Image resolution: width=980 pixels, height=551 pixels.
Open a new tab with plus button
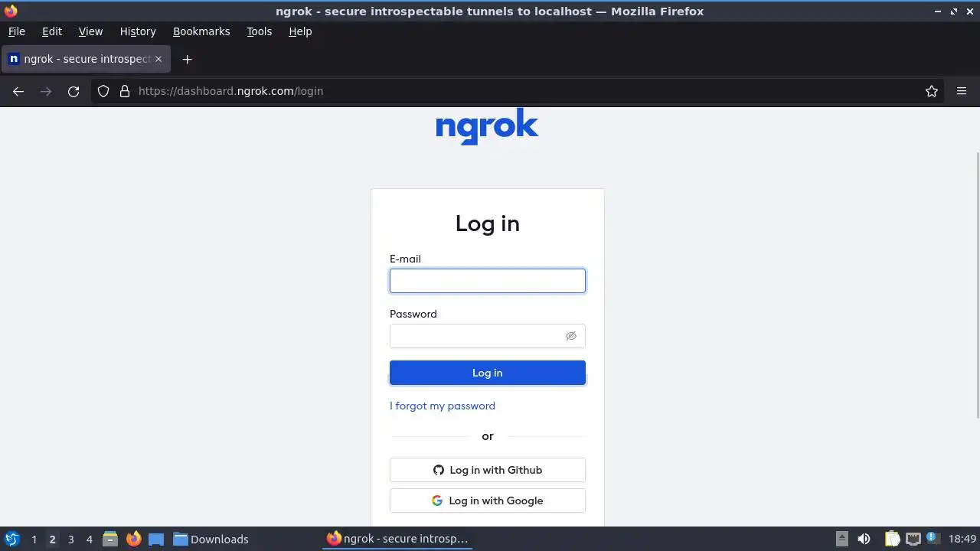pos(187,59)
